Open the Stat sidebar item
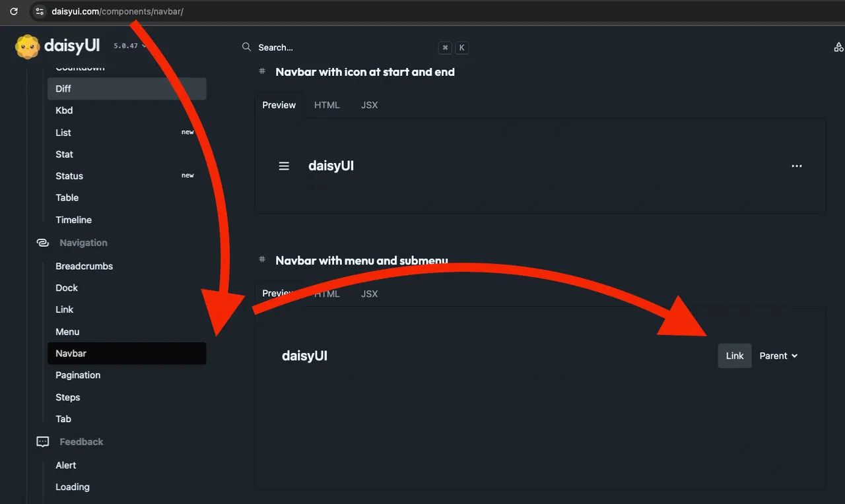Image resolution: width=845 pixels, height=504 pixels. point(127,154)
